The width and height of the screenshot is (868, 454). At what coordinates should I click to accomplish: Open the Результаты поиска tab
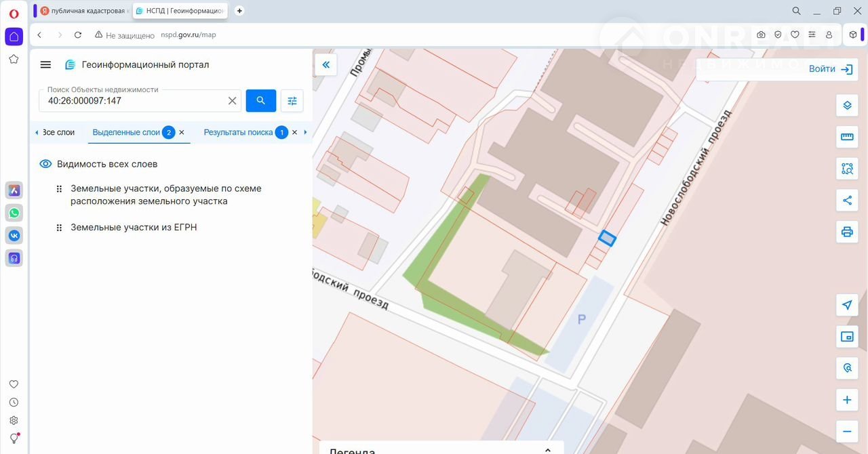click(x=238, y=133)
